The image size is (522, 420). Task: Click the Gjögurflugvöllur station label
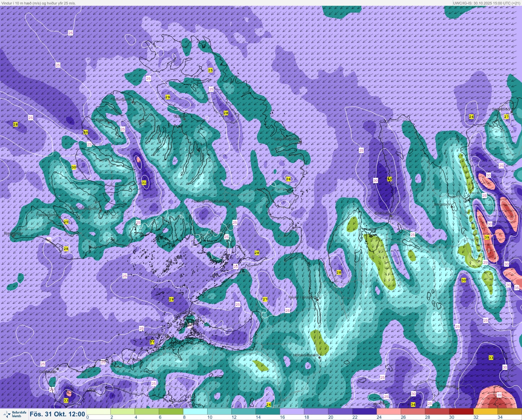[288, 139]
